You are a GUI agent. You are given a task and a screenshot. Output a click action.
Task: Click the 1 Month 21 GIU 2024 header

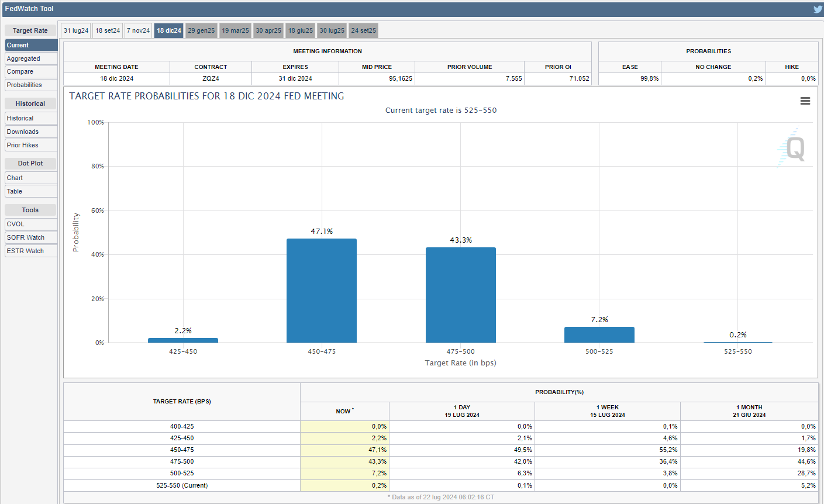[749, 411]
